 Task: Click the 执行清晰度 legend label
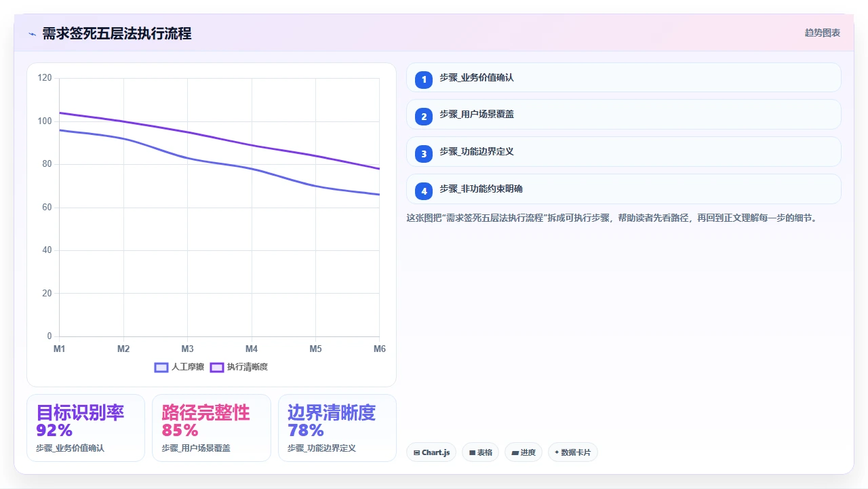pyautogui.click(x=248, y=367)
